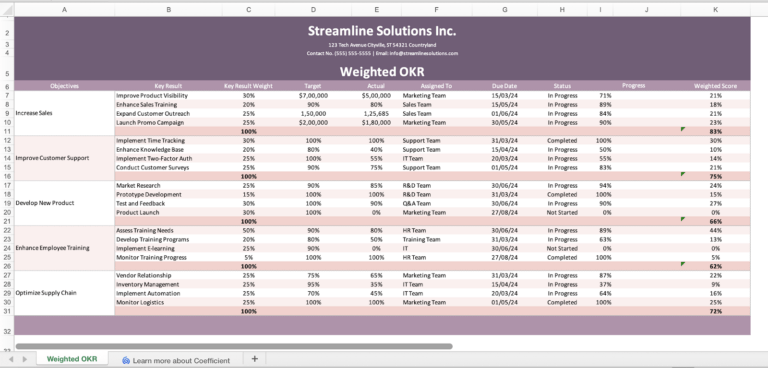Go to next sheet using right arrow
This screenshot has height=368, width=768.
[24, 359]
